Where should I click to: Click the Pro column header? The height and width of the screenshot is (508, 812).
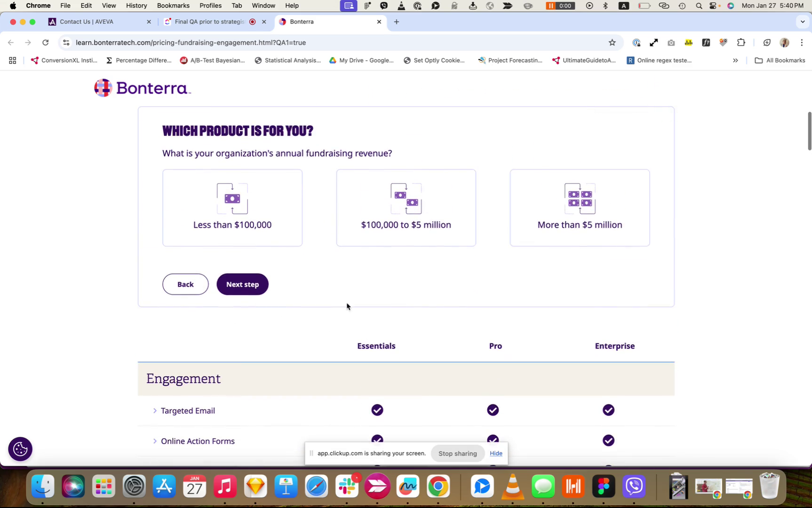coord(495,346)
